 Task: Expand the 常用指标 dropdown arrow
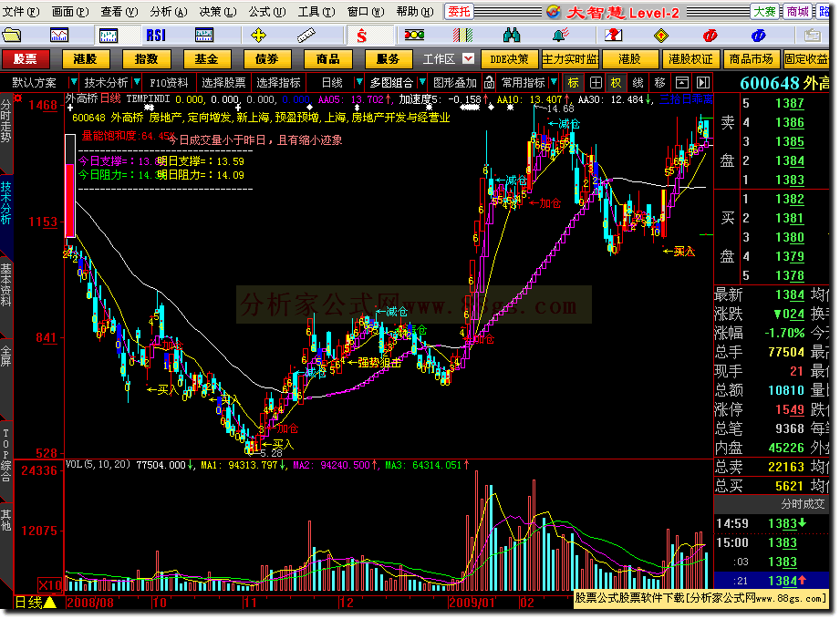(x=554, y=82)
